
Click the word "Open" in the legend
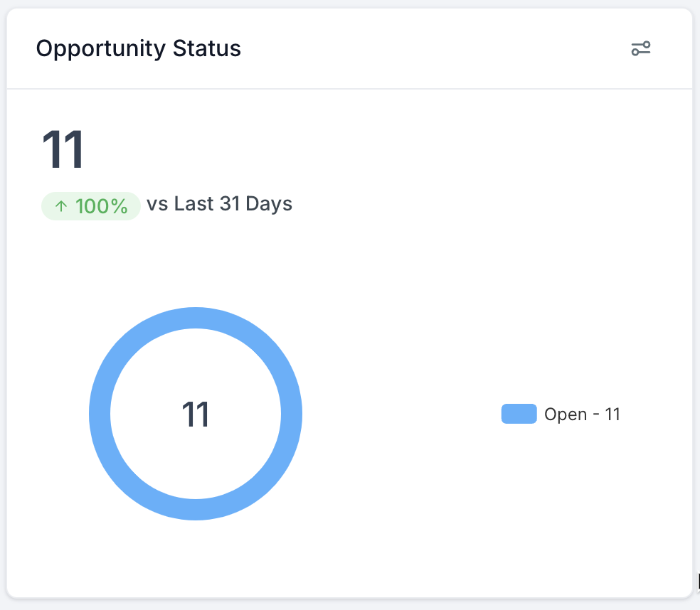[x=565, y=414]
